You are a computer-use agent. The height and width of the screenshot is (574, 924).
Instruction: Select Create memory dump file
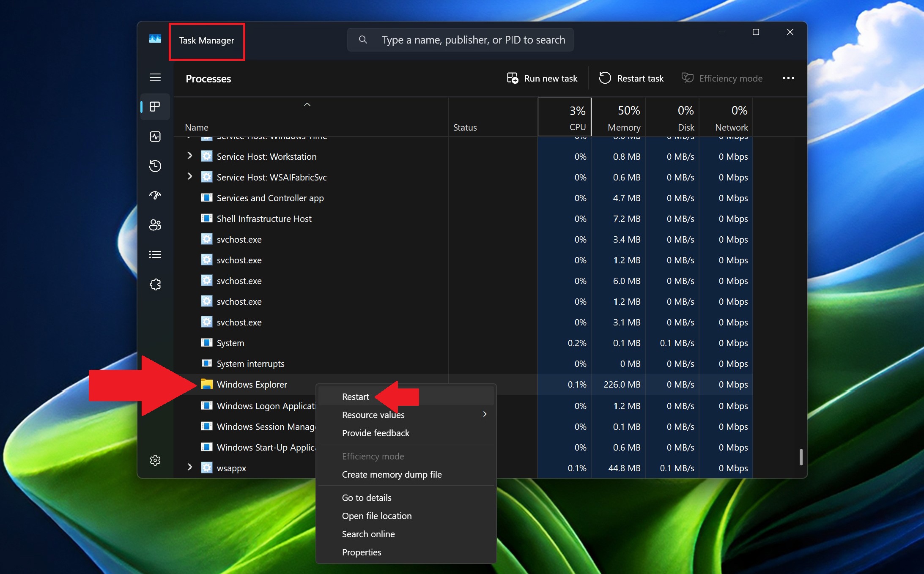pyautogui.click(x=406, y=474)
